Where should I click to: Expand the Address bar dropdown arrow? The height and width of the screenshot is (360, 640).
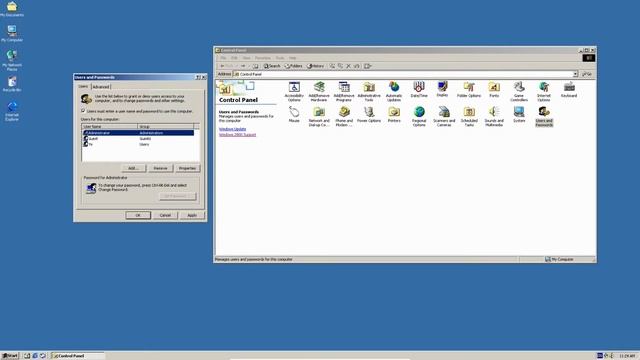[x=575, y=74]
